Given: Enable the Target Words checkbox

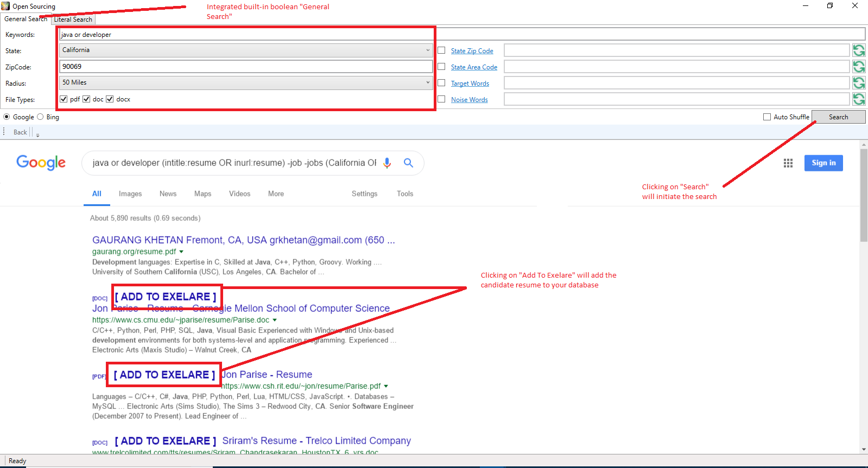Looking at the screenshot, I should (x=441, y=83).
